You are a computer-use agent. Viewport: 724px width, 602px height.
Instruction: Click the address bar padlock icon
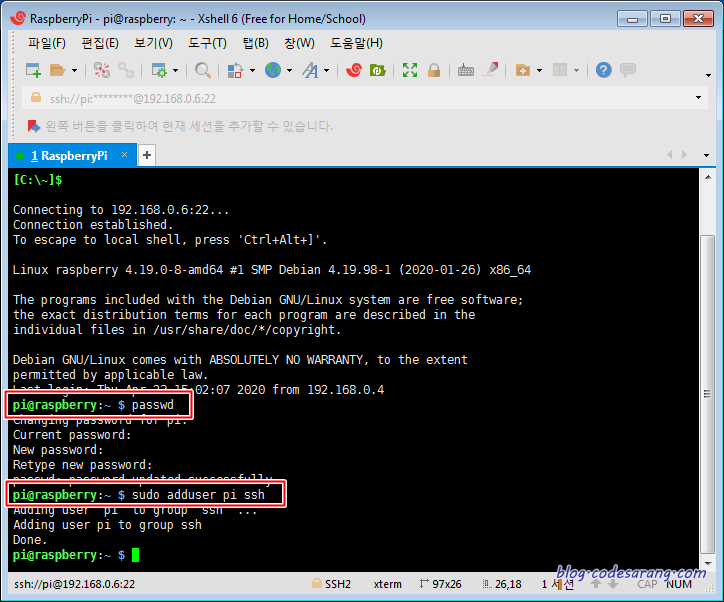click(x=36, y=97)
